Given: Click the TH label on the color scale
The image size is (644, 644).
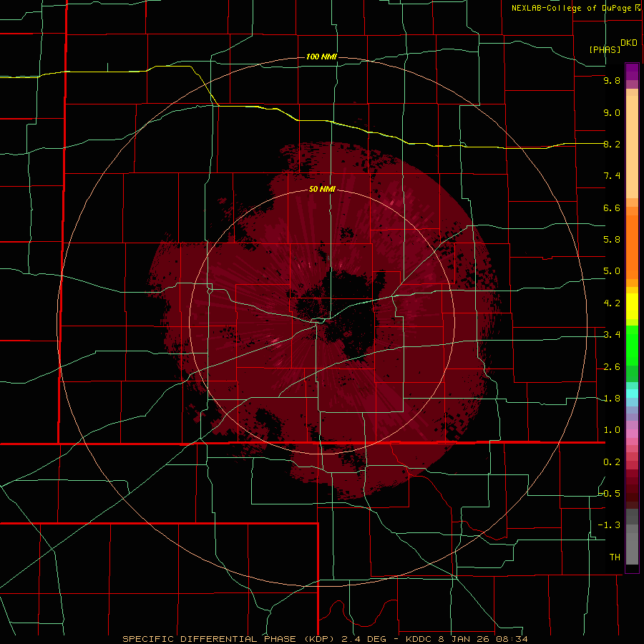Looking at the screenshot, I should point(615,557).
